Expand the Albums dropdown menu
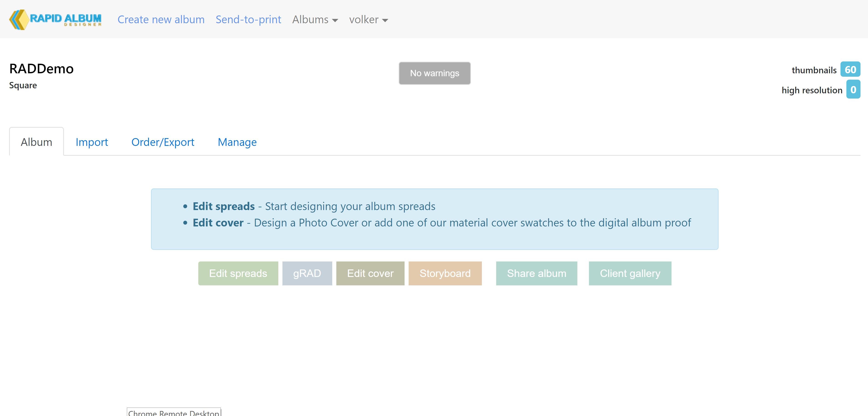868x416 pixels. click(x=315, y=20)
